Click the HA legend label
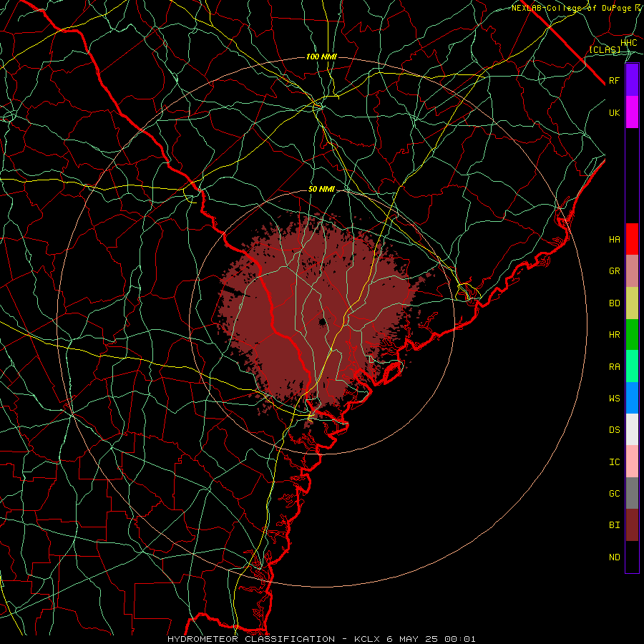The height and width of the screenshot is (644, 644). [x=614, y=240]
